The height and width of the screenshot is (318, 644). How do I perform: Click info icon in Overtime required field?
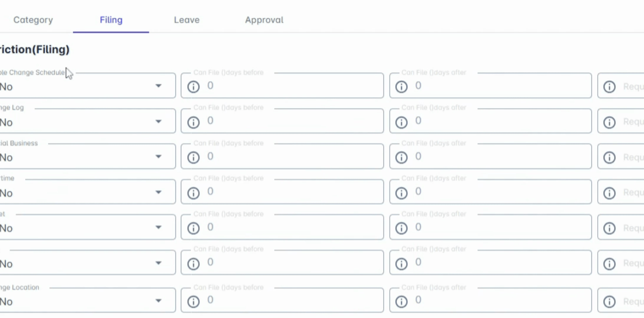(609, 193)
